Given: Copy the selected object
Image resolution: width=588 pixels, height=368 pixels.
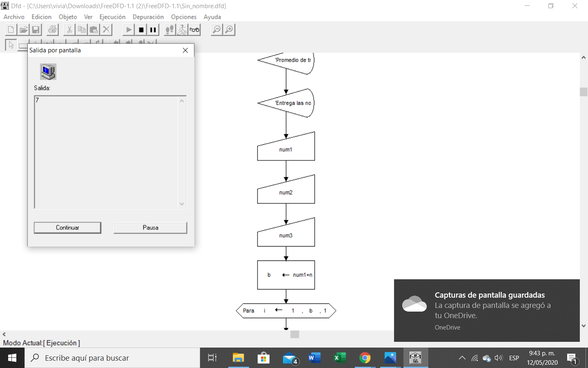Looking at the screenshot, I should pyautogui.click(x=82, y=29).
